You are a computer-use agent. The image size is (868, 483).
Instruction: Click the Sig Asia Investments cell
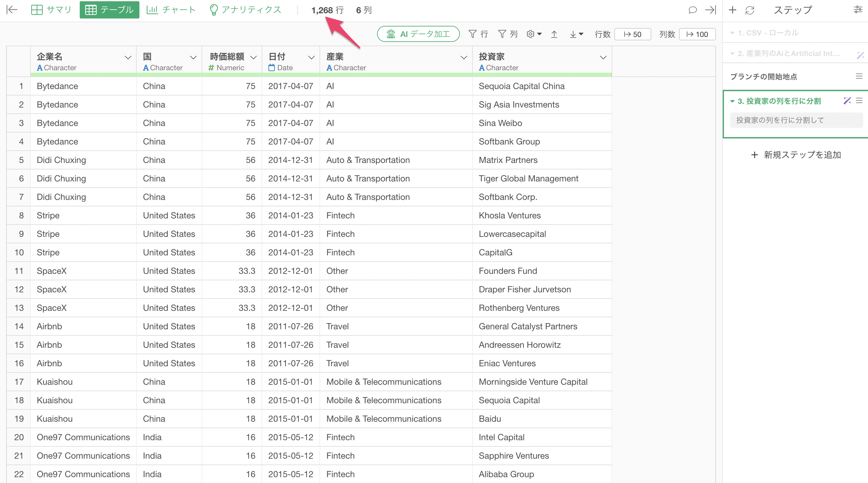(542, 104)
